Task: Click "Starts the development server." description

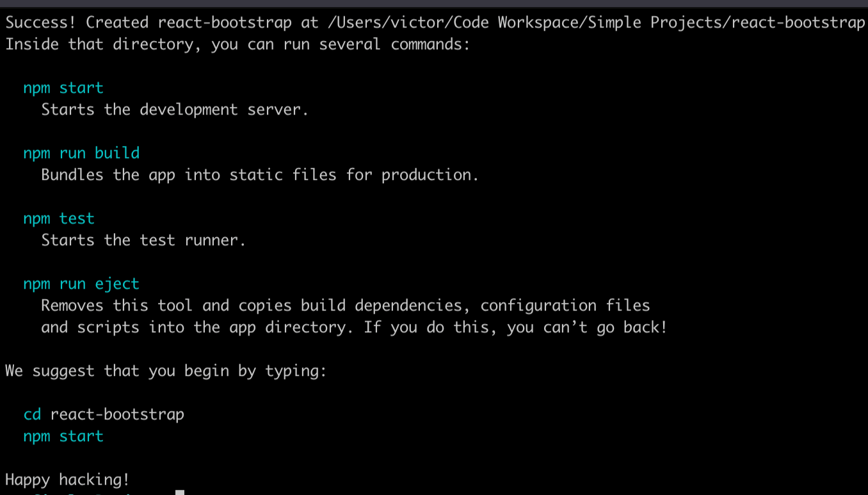Action: [175, 110]
